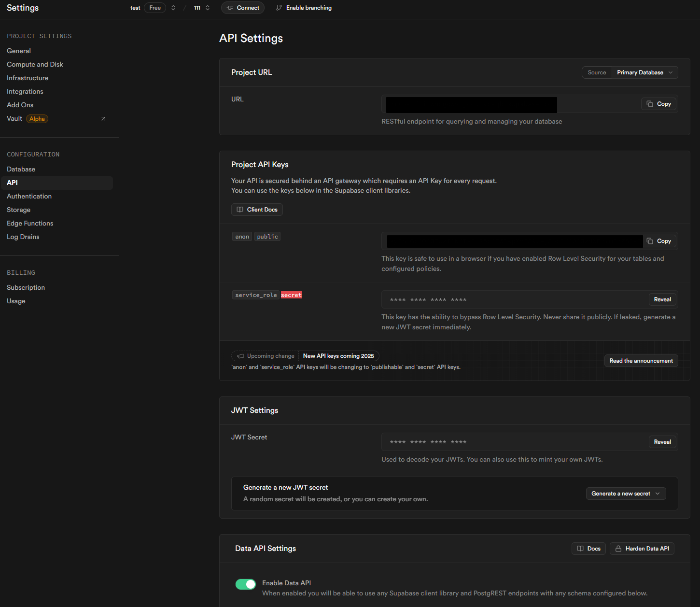Go to Edge Functions configuration
Screen dimensions: 700x607
(30, 223)
